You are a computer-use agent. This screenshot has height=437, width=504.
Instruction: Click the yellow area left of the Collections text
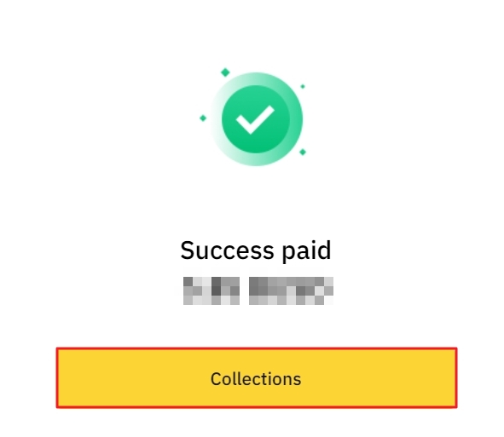(x=133, y=378)
